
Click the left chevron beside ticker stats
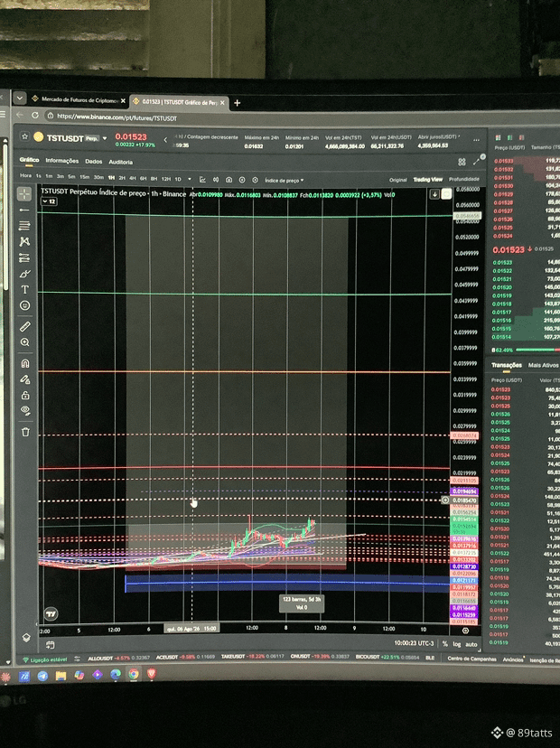[x=165, y=140]
